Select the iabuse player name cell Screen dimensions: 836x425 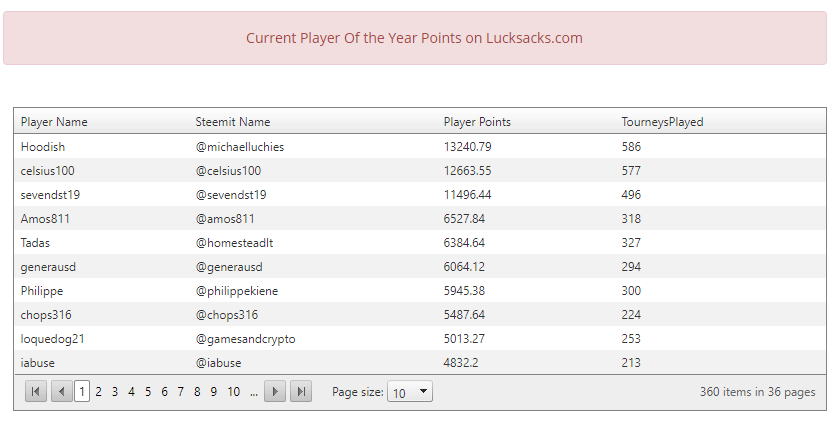[37, 363]
